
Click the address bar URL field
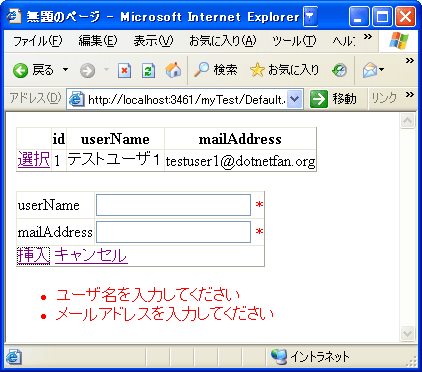click(186, 99)
